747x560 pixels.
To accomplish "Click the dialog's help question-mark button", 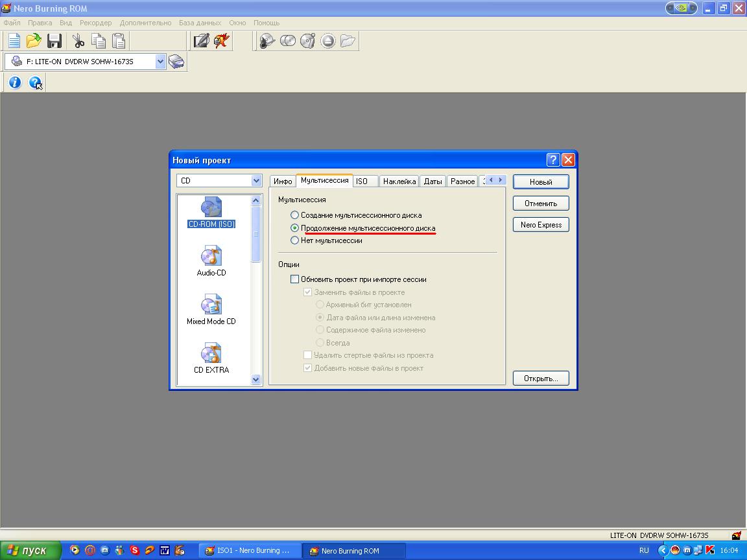I will pos(552,160).
